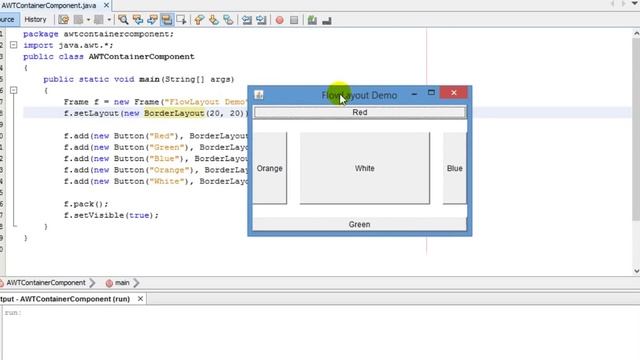Collapse the main method code fold
The height and width of the screenshot is (360, 640).
13,90
